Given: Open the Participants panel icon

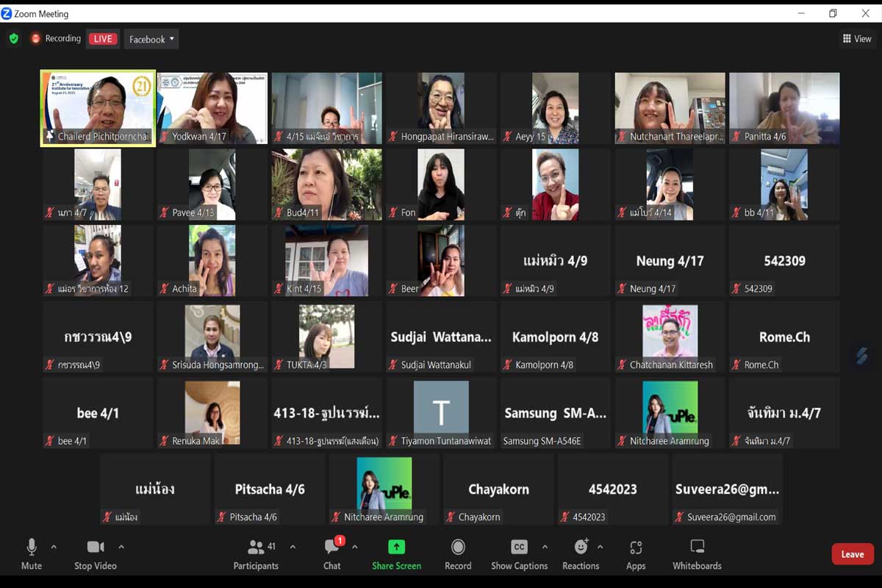Looking at the screenshot, I should pyautogui.click(x=256, y=548).
